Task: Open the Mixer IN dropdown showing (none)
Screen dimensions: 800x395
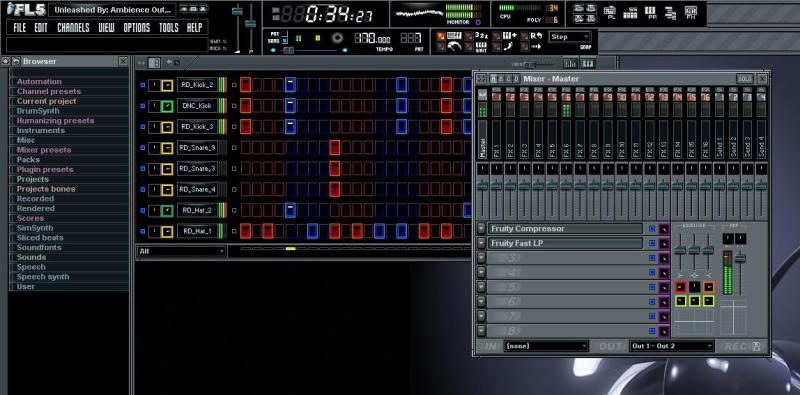Action: [546, 346]
